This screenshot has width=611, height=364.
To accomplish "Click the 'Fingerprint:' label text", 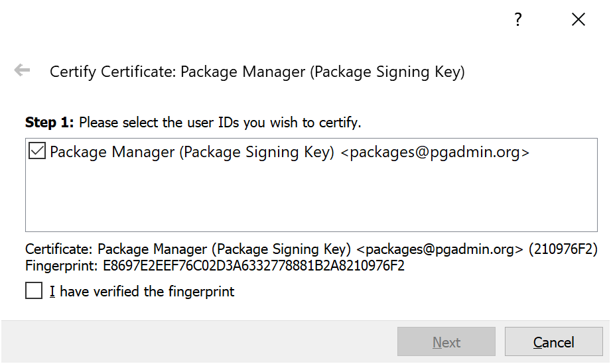I will (61, 266).
